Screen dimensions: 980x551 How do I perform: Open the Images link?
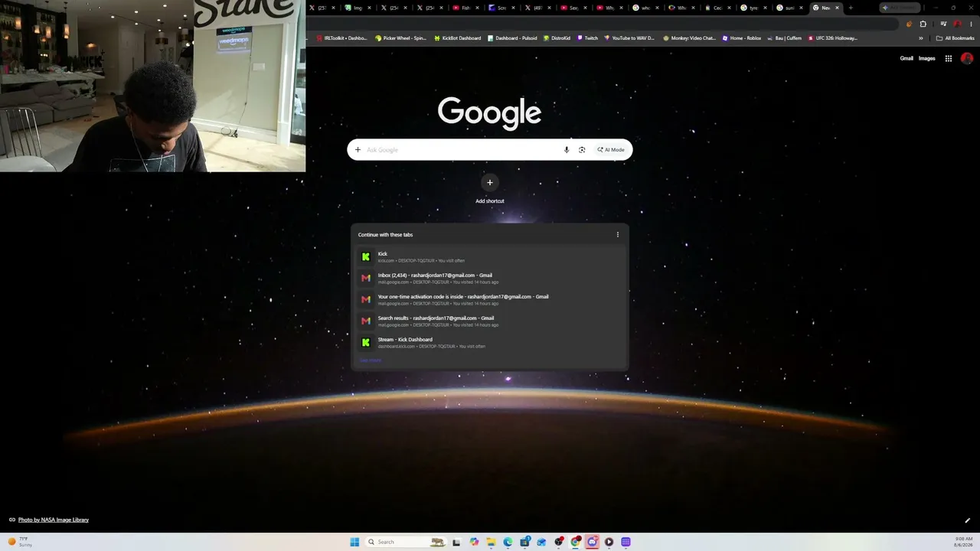click(x=926, y=58)
